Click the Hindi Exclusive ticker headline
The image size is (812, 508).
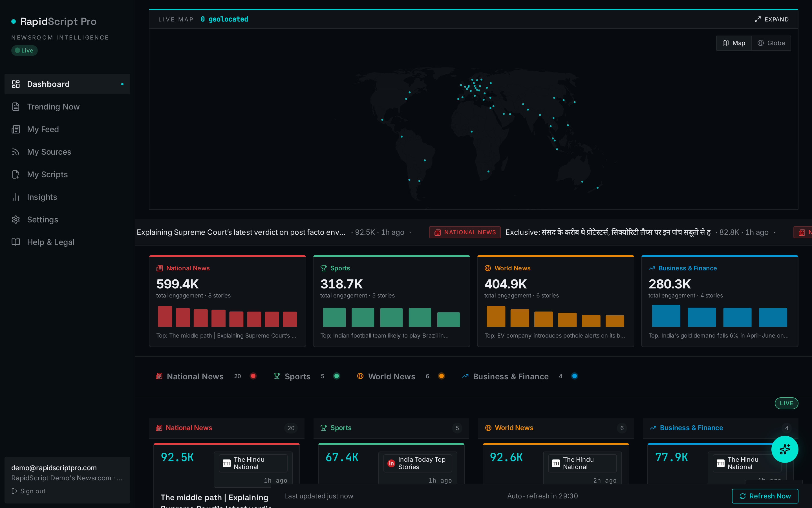[608, 232]
